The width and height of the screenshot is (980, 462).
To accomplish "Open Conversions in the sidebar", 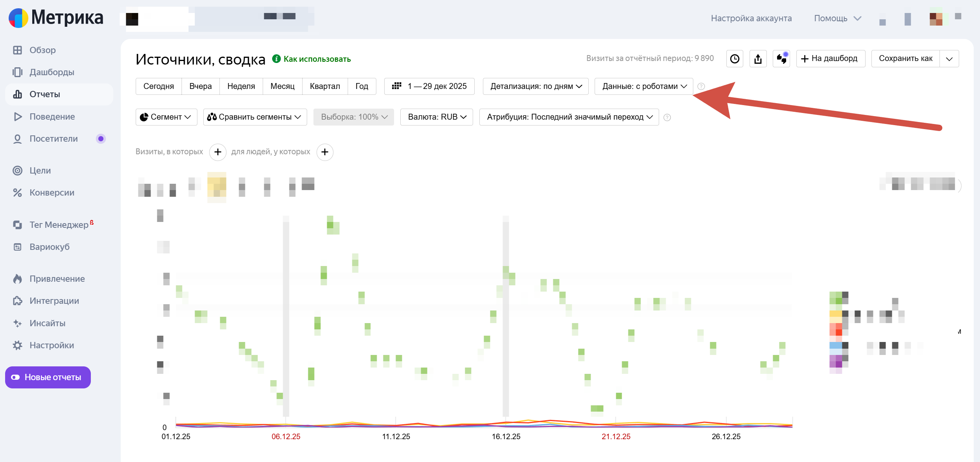I will 52,192.
